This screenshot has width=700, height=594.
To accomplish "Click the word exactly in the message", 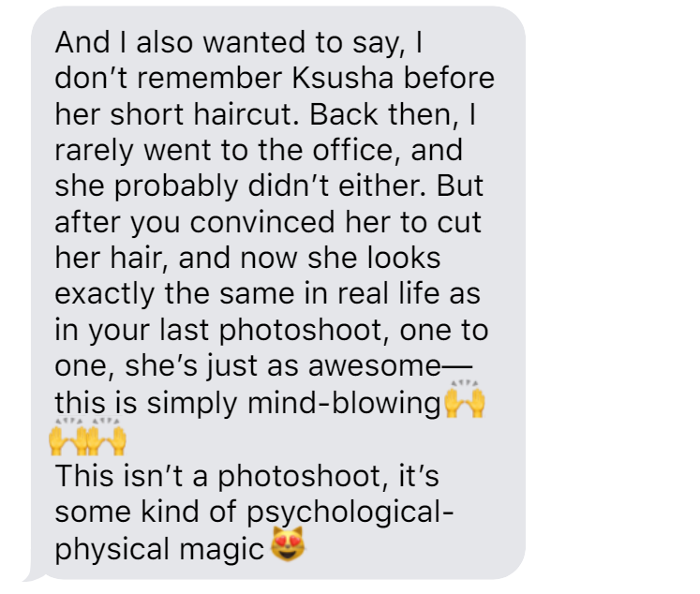I will click(104, 294).
